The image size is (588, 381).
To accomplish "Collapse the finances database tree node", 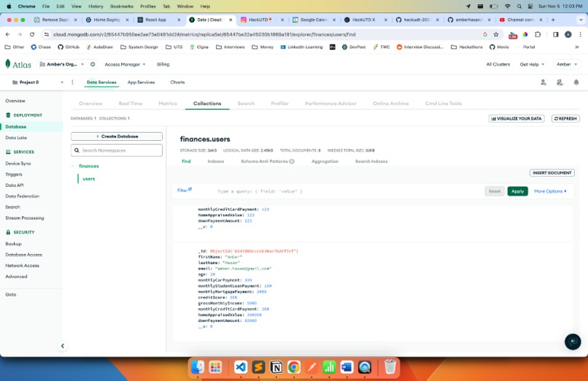I will [73, 166].
